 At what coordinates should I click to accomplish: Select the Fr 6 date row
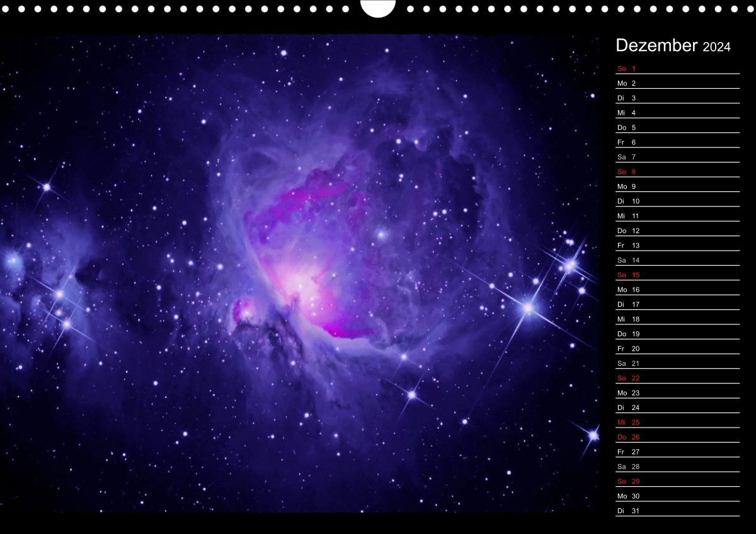click(677, 142)
